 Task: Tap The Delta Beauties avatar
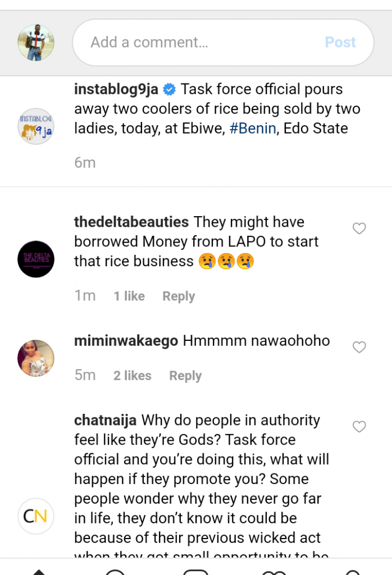click(x=36, y=259)
